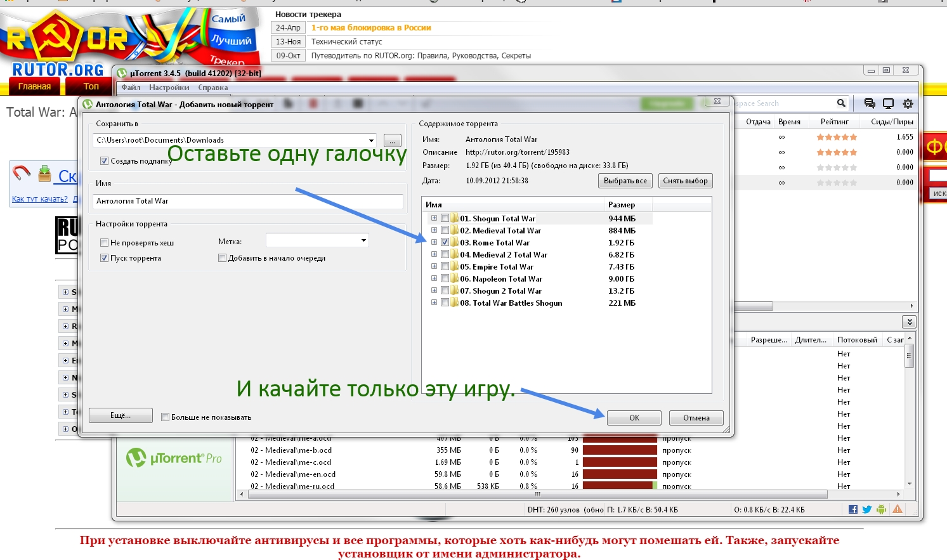Viewport: 947px width, 560px height.
Task: Open the chat/feedback speech bubble icon
Action: [x=868, y=103]
